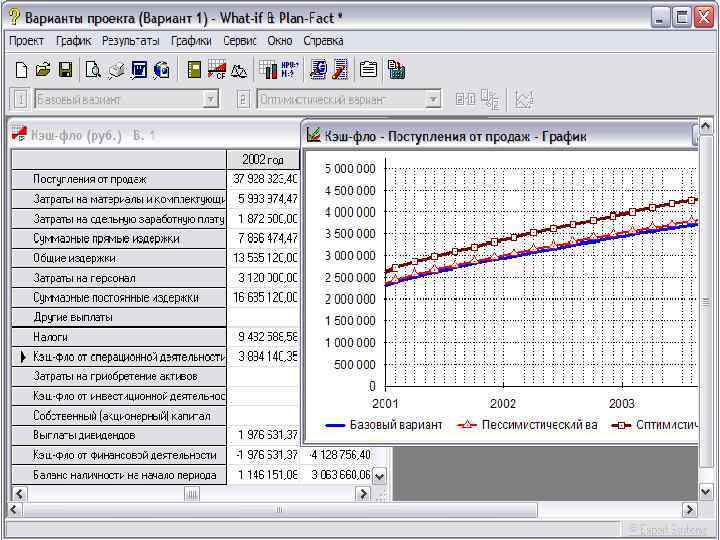
Task: Click the blue G document icon
Action: click(318, 70)
